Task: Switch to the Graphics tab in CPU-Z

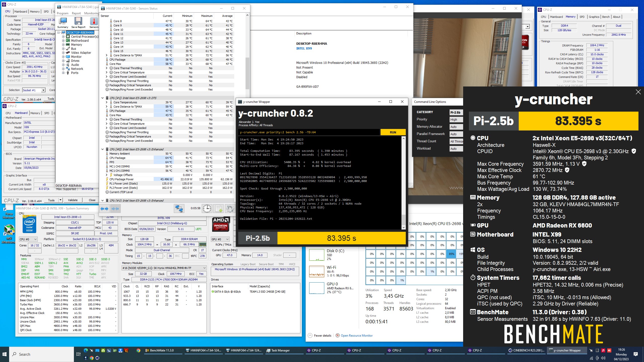Action: (x=594, y=17)
